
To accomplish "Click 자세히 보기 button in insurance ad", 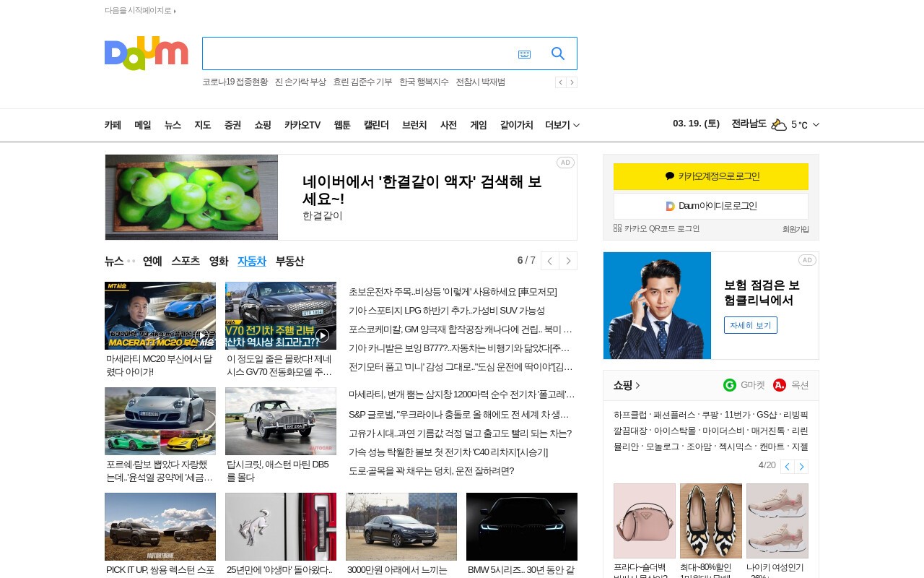I will (x=751, y=325).
